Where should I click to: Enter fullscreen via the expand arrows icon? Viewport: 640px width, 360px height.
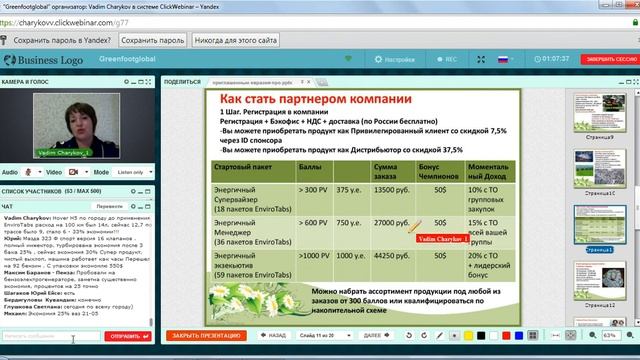(x=481, y=60)
